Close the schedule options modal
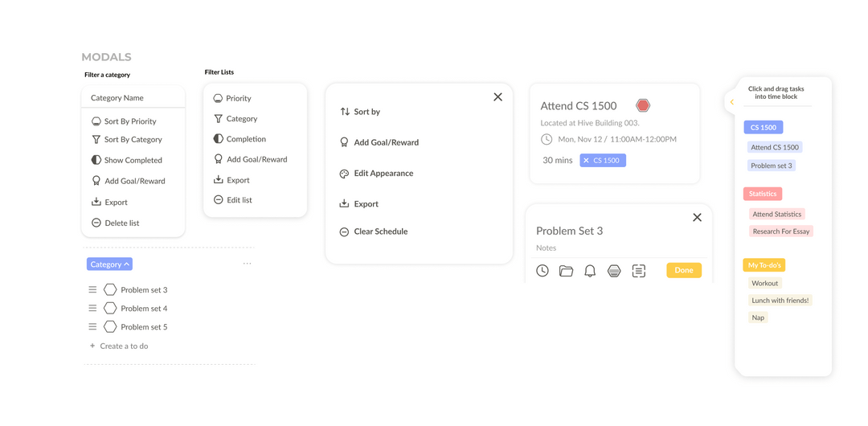Screen dimensions: 868x426 point(497,97)
